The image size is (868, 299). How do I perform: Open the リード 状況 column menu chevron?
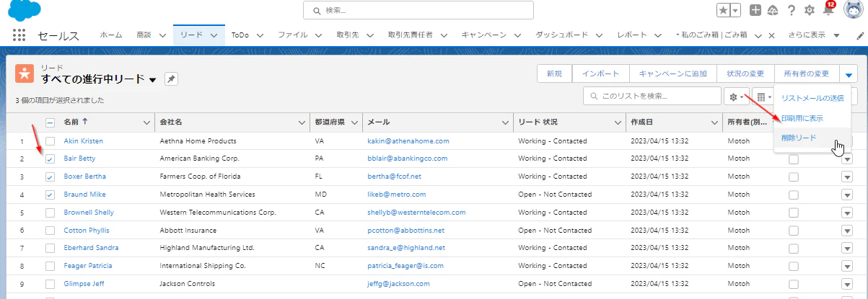(619, 123)
